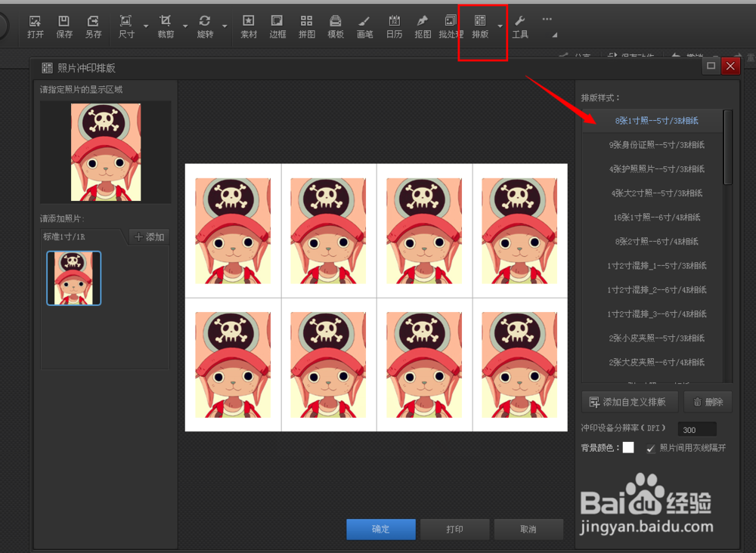Open the 素材 (Materials) tool
This screenshot has height=553, width=756.
249,26
